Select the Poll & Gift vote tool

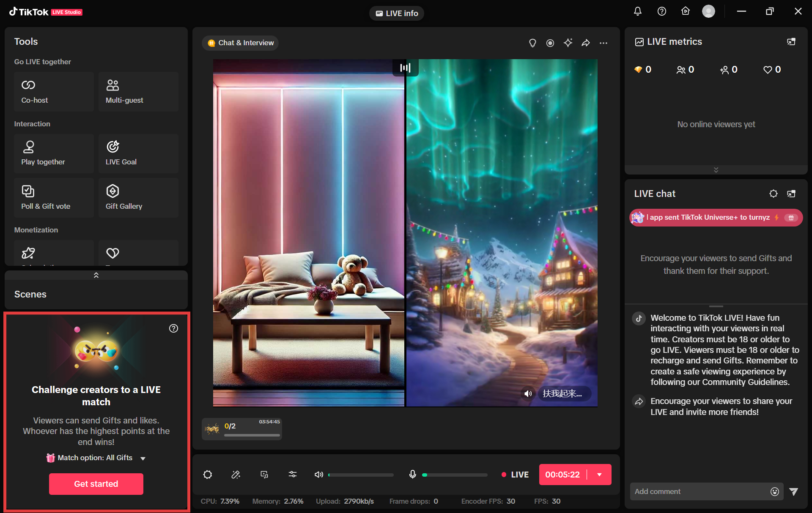pyautogui.click(x=54, y=197)
